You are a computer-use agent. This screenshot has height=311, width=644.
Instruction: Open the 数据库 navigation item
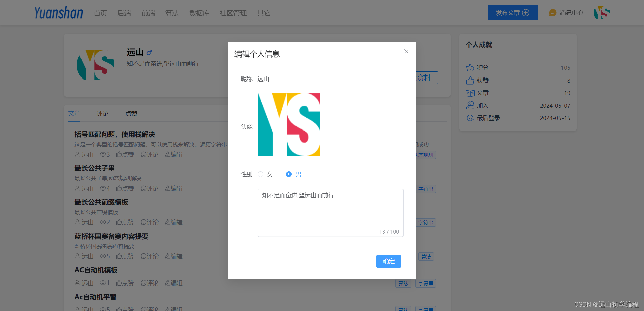point(199,13)
